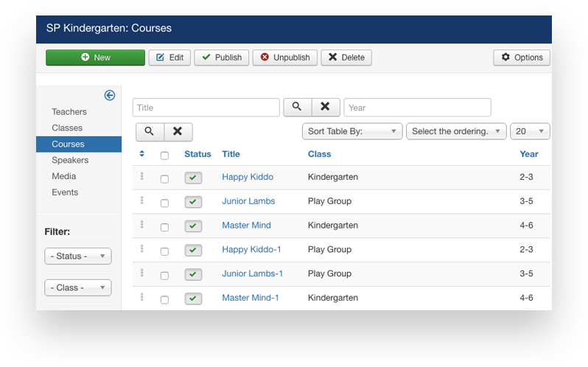Screen dimensions: 588x367
Task: Select the Master Mind row checkbox
Action: tap(164, 227)
